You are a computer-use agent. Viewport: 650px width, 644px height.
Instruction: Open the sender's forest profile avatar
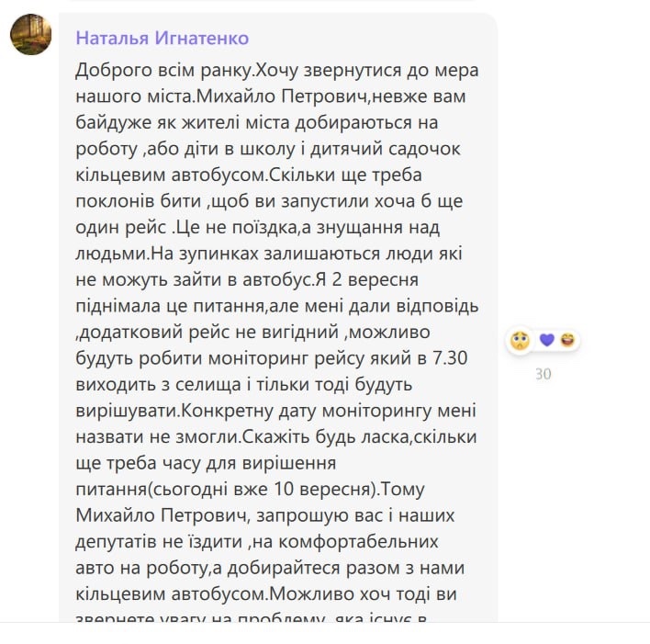pyautogui.click(x=30, y=34)
